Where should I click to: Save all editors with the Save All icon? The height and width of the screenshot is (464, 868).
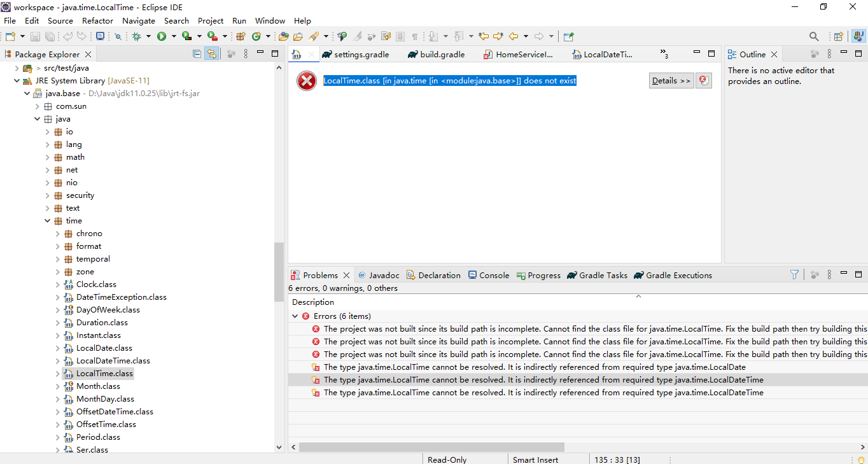tap(50, 36)
